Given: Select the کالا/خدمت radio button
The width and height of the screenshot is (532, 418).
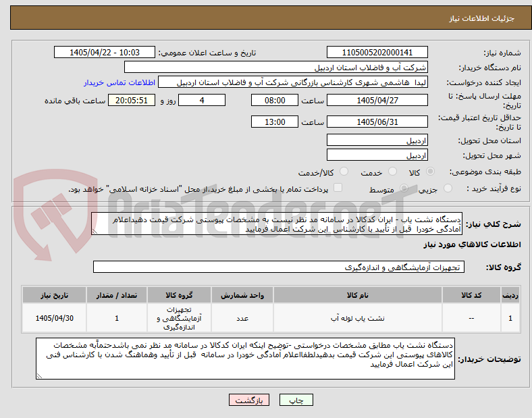Looking at the screenshot, I should pyautogui.click(x=344, y=172).
